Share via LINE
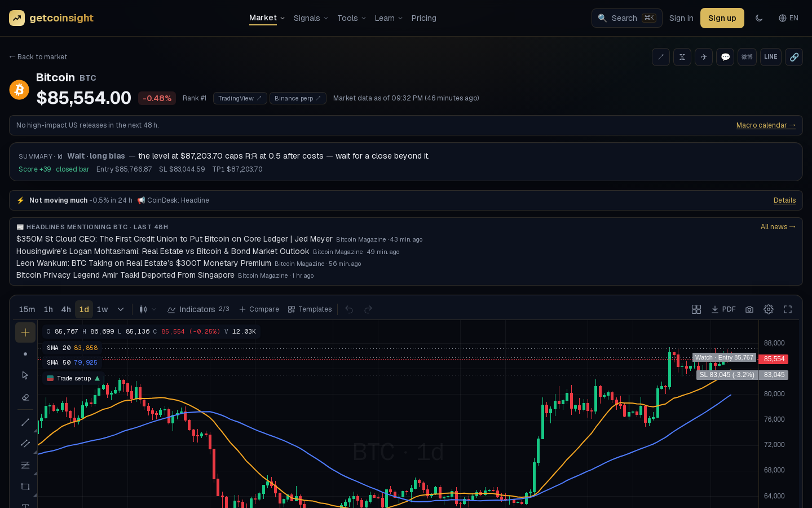This screenshot has height=508, width=812. 771,57
